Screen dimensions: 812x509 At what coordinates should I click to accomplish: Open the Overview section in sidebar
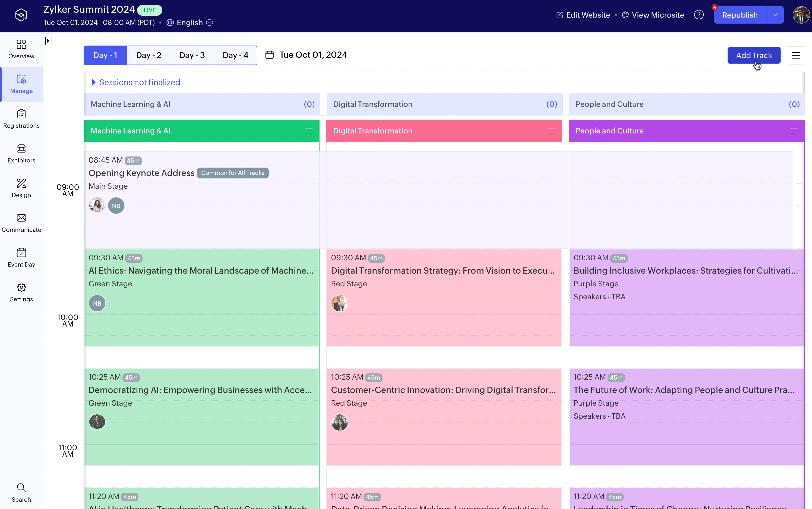pos(21,49)
